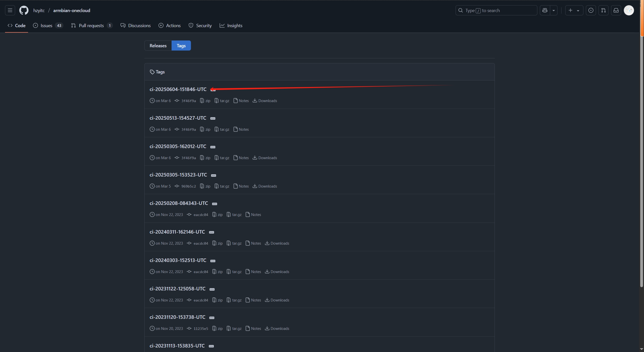Expand ellipsis for ci-20231120-153738-UTC

[x=212, y=318]
